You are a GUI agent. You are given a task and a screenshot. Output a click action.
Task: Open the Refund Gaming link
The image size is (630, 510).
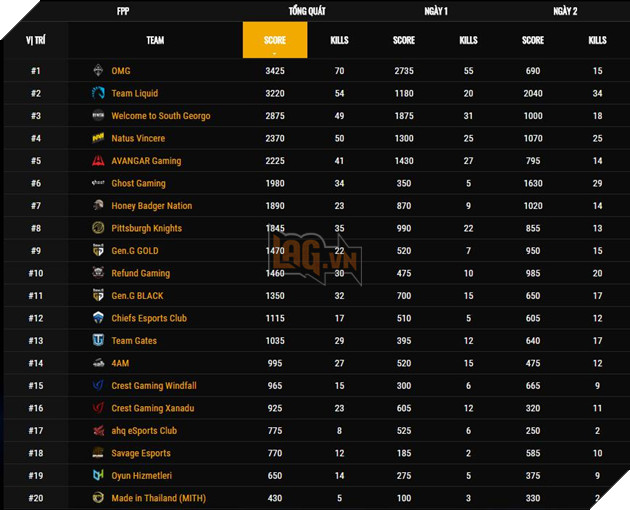click(141, 273)
